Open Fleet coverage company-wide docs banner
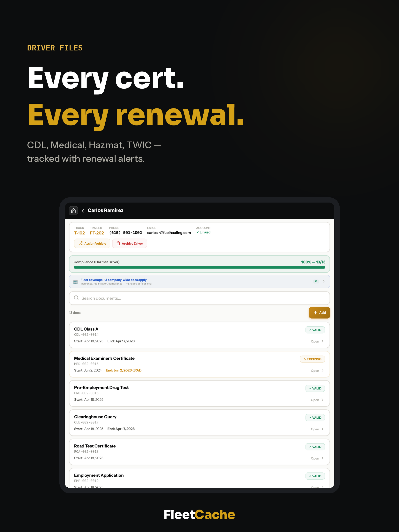 (x=199, y=282)
